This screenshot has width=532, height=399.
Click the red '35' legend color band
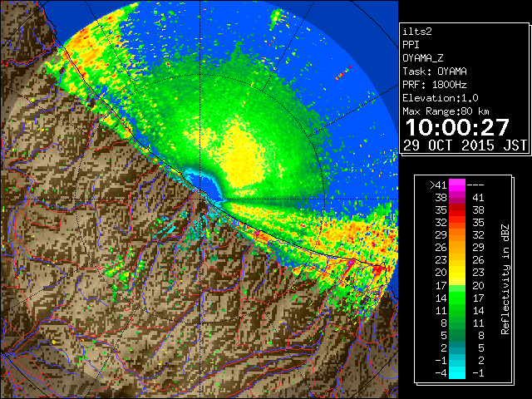pos(457,210)
